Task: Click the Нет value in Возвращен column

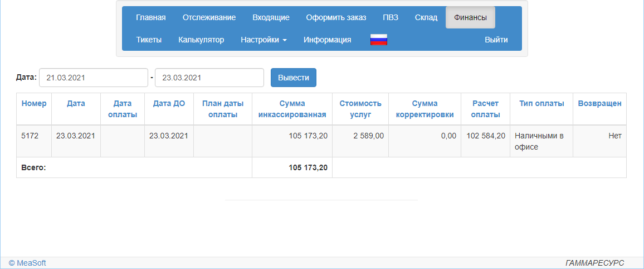Action: [615, 136]
